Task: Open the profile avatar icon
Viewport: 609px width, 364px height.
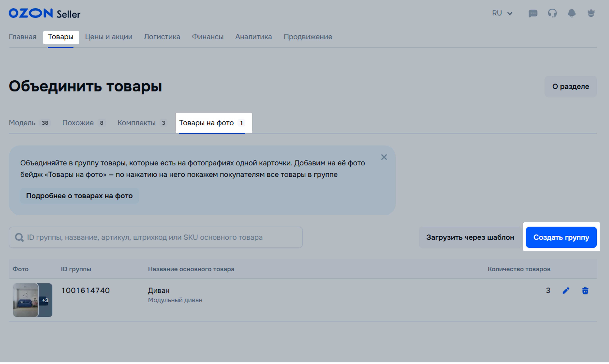Action: point(591,13)
